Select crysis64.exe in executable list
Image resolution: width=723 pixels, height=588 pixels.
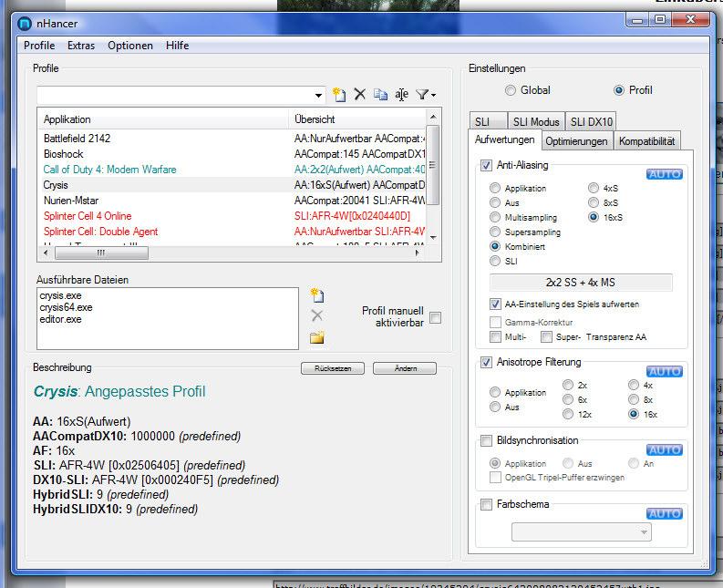point(66,307)
